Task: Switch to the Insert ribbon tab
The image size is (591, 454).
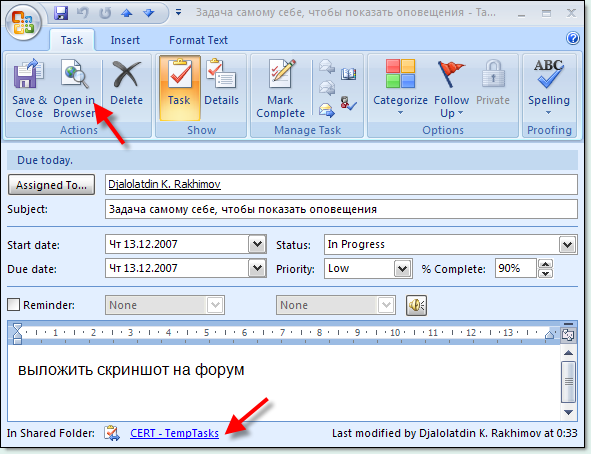Action: [125, 40]
